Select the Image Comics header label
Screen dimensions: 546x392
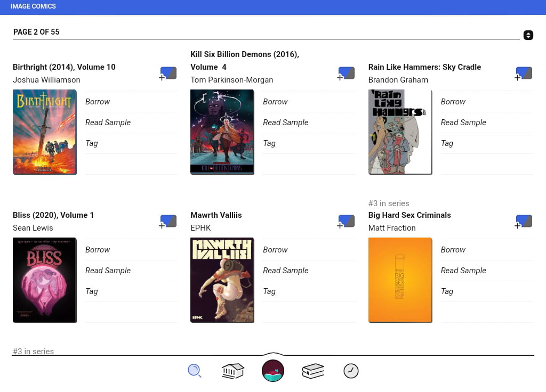33,6
